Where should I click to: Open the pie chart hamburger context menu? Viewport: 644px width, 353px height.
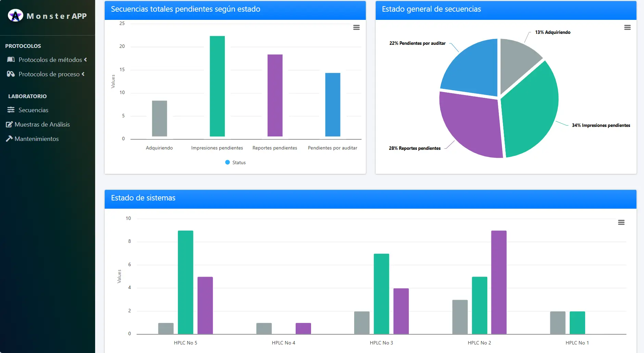627,27
